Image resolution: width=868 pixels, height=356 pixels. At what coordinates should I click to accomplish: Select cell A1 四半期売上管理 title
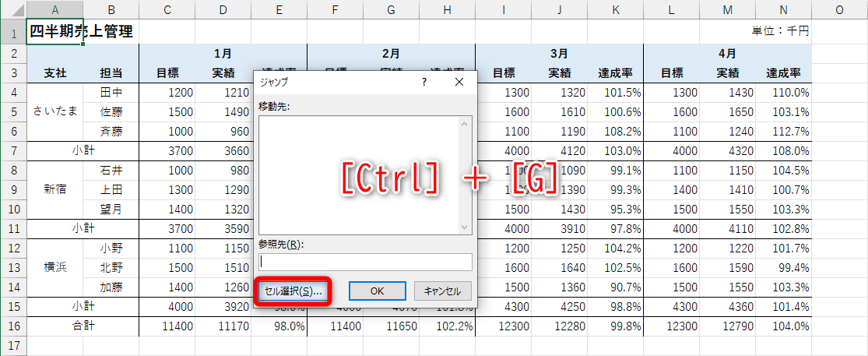[55, 32]
